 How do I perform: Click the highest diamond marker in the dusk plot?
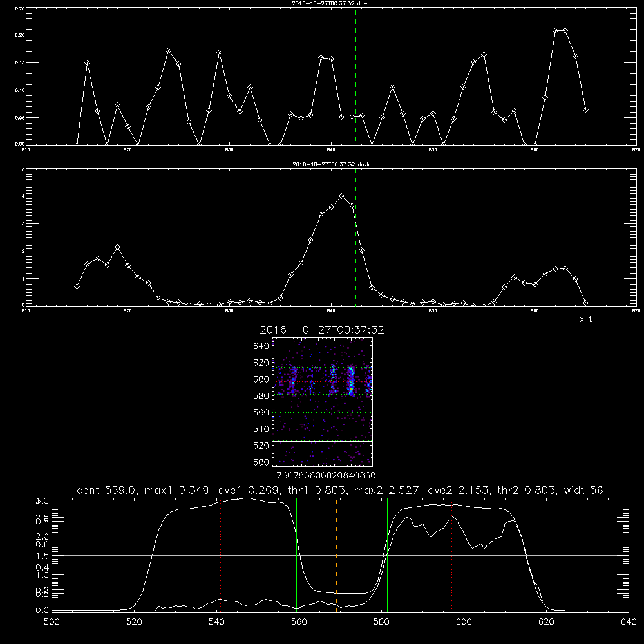(x=342, y=196)
